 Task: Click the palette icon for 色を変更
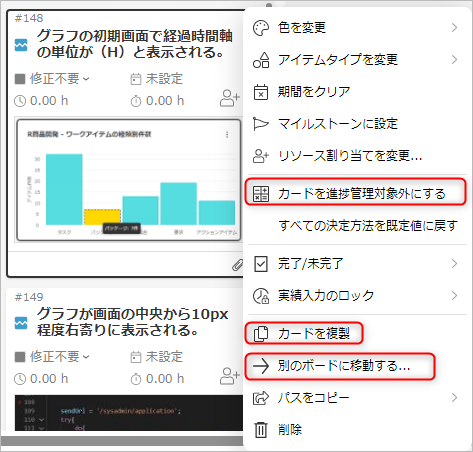point(261,28)
